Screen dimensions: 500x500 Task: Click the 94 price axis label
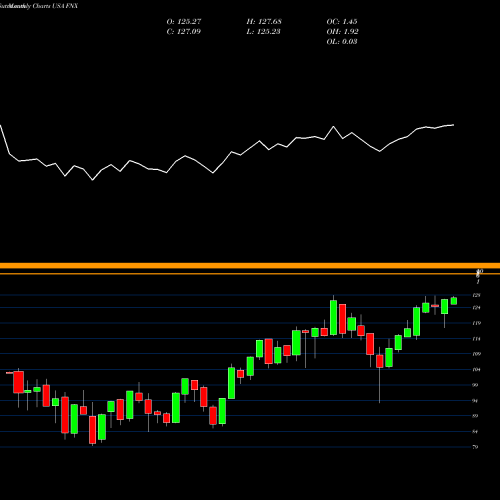(x=476, y=401)
